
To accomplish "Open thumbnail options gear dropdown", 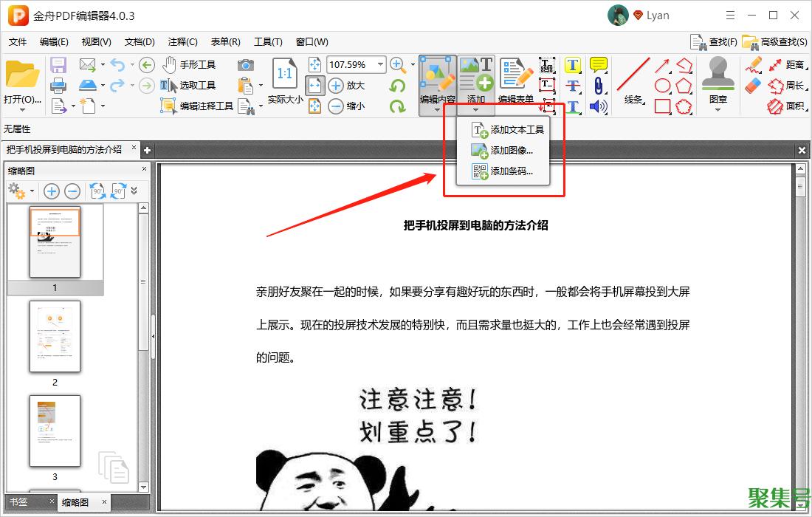I will coord(21,191).
